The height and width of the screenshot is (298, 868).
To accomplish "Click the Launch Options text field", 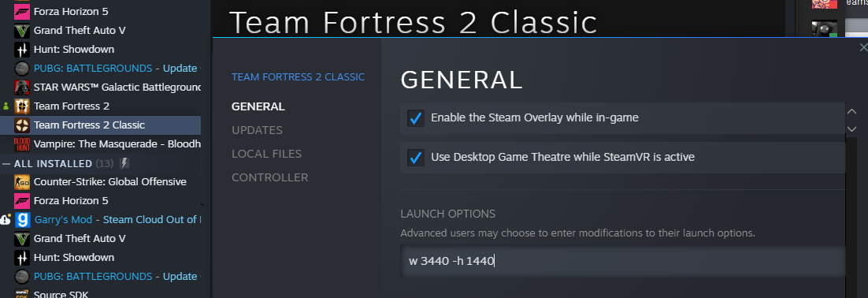I will click(x=623, y=261).
